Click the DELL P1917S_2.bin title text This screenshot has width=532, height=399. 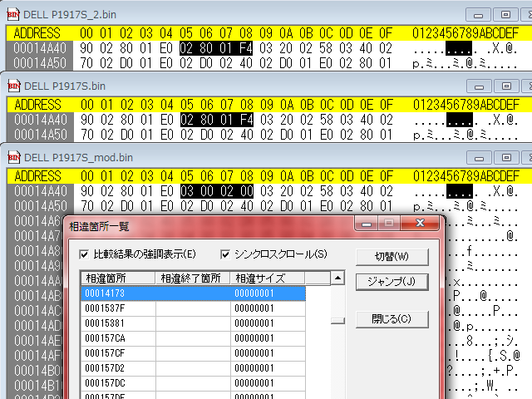[70, 15]
